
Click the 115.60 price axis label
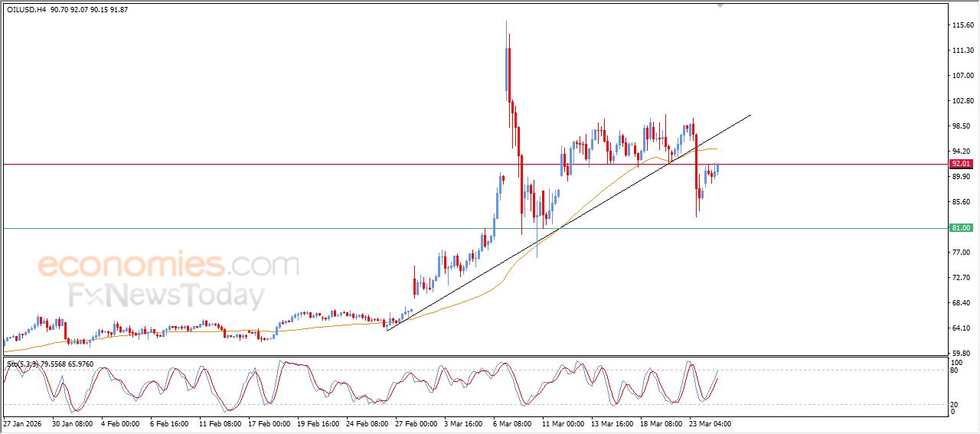coord(962,25)
